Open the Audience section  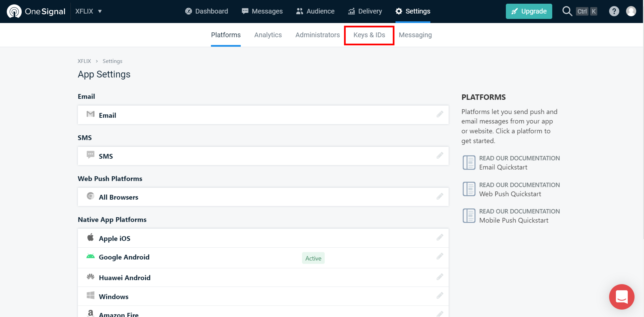pos(315,11)
